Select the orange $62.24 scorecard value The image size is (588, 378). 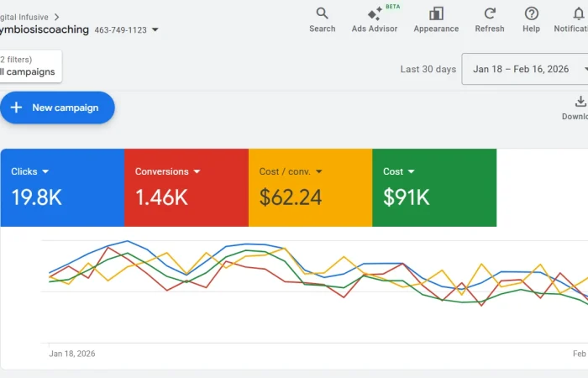[291, 197]
